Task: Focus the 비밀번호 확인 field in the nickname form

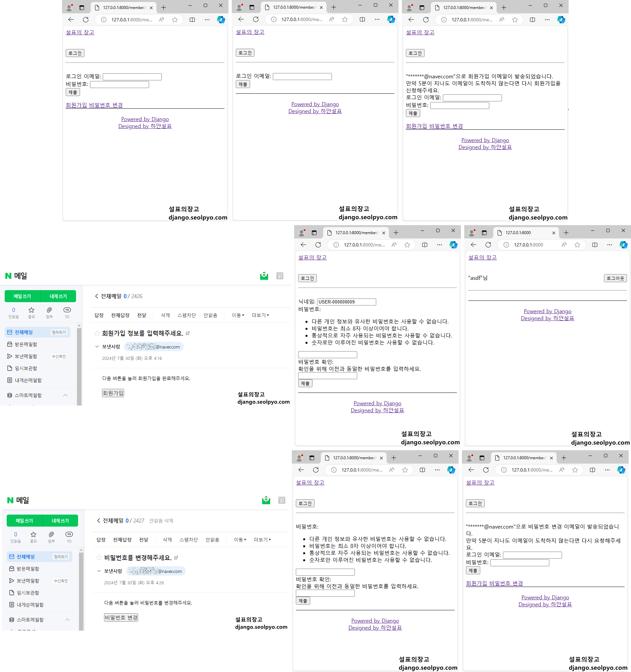Action: (x=328, y=376)
